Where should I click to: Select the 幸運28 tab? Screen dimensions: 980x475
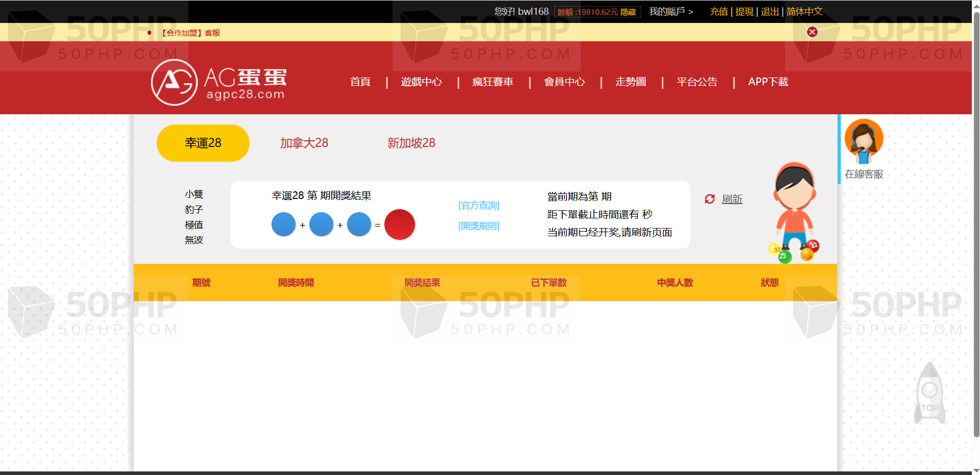pos(203,143)
